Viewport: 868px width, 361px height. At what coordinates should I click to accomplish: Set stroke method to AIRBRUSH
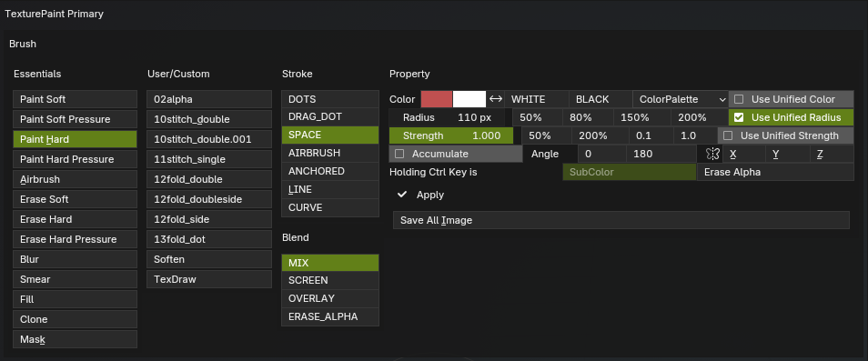[x=330, y=153]
